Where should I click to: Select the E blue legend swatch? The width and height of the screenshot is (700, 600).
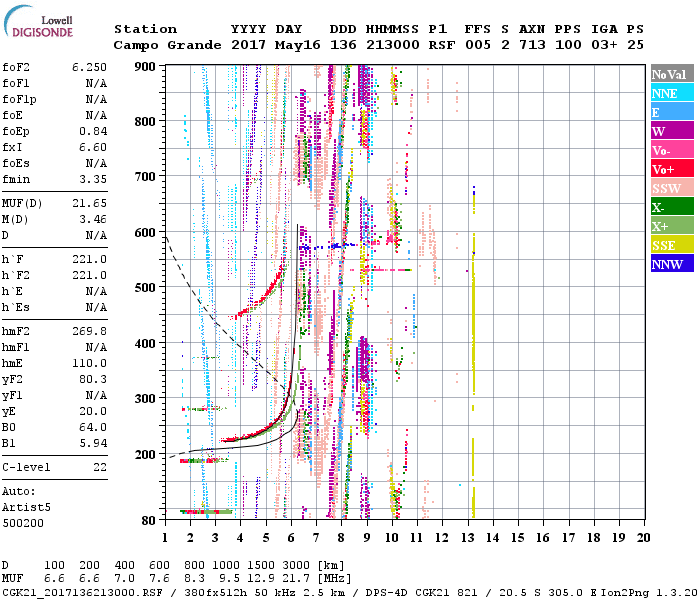(672, 112)
